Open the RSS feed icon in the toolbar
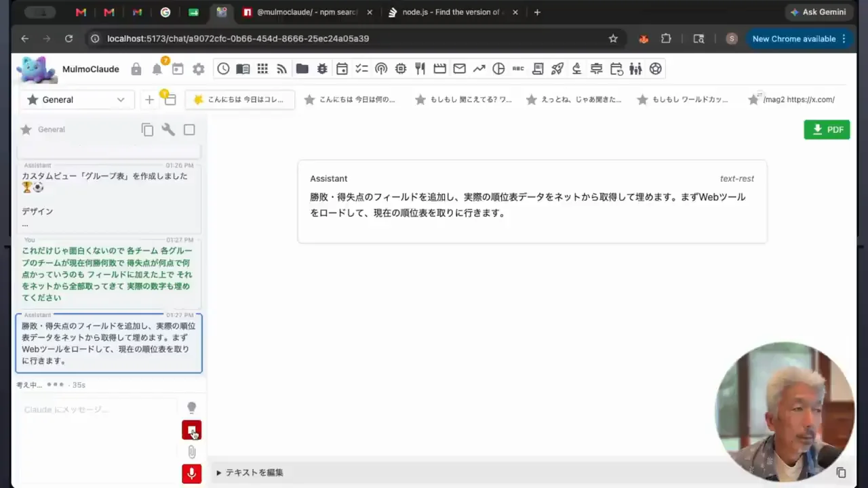Viewport: 868px width, 488px height. coord(282,68)
